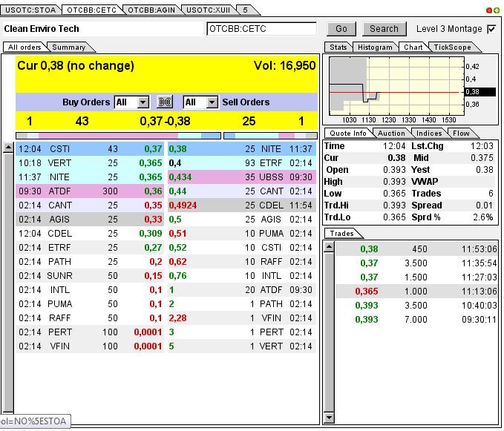Click the 11:53:06 trade of 450
Image resolution: width=504 pixels, height=431 pixels.
tap(416, 249)
